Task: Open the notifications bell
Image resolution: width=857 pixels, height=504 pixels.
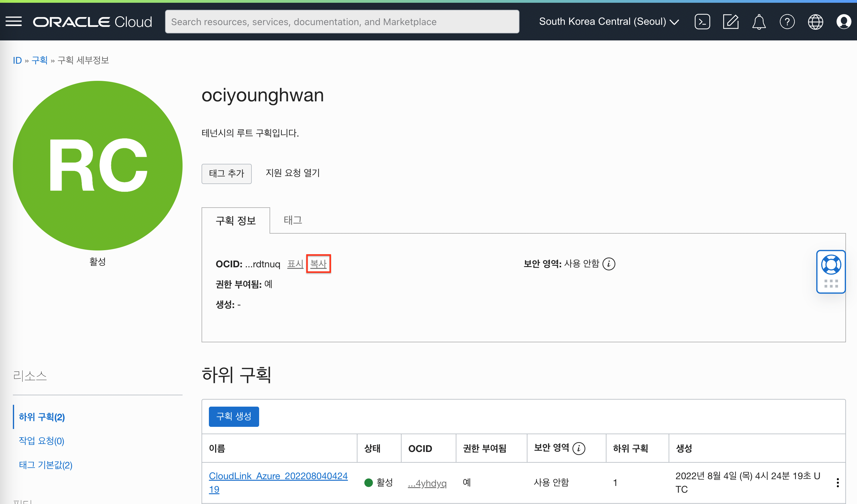Action: 759,22
